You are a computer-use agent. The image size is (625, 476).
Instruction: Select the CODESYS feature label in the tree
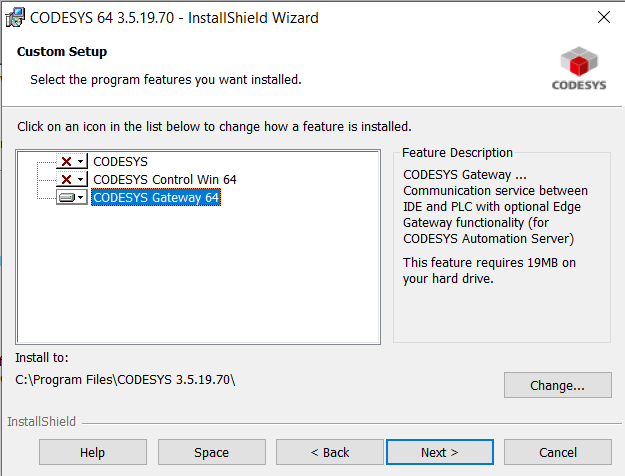click(x=120, y=161)
